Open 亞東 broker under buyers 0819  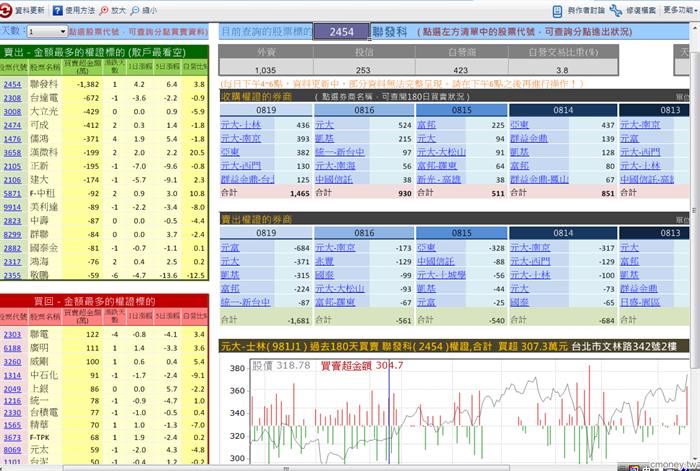(x=230, y=152)
